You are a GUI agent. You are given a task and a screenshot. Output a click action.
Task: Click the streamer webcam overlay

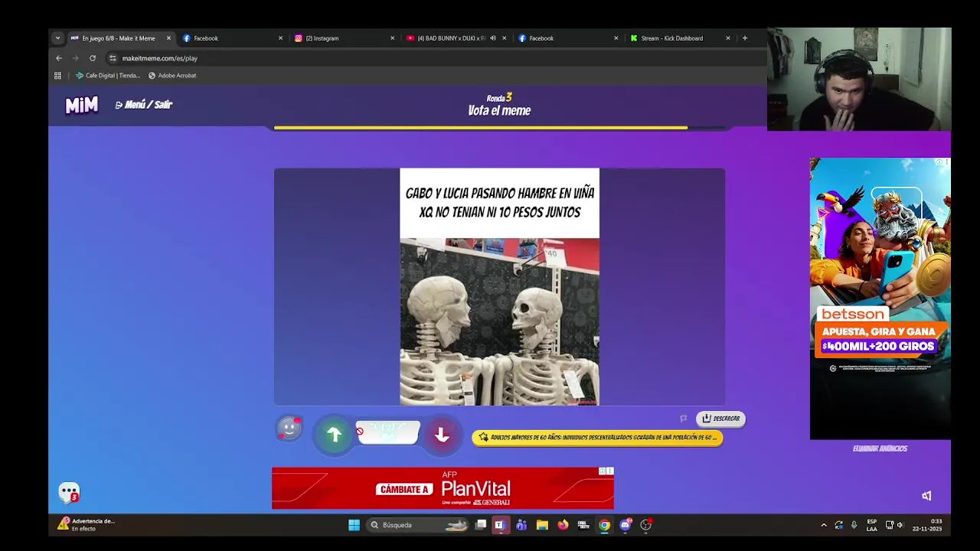coord(859,80)
